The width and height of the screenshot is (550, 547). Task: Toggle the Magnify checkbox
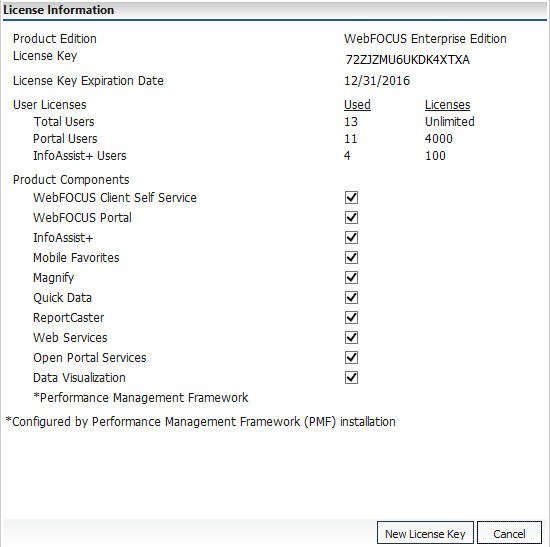tap(351, 278)
